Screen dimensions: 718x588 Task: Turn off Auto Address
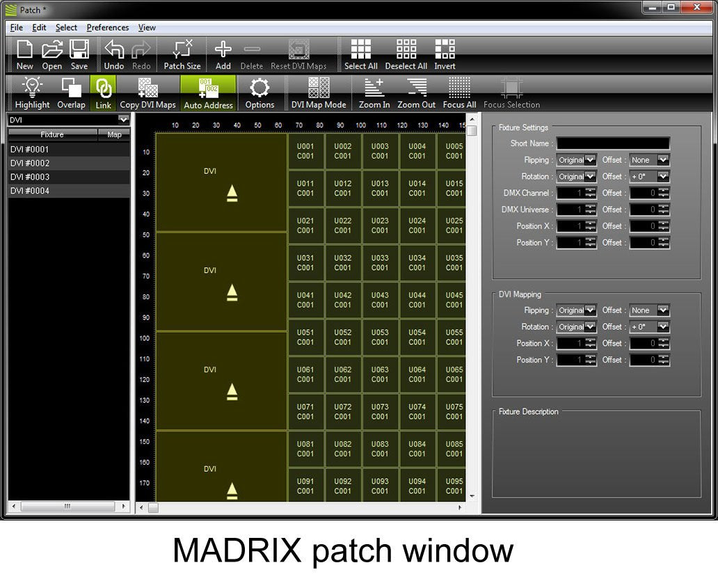(x=208, y=93)
